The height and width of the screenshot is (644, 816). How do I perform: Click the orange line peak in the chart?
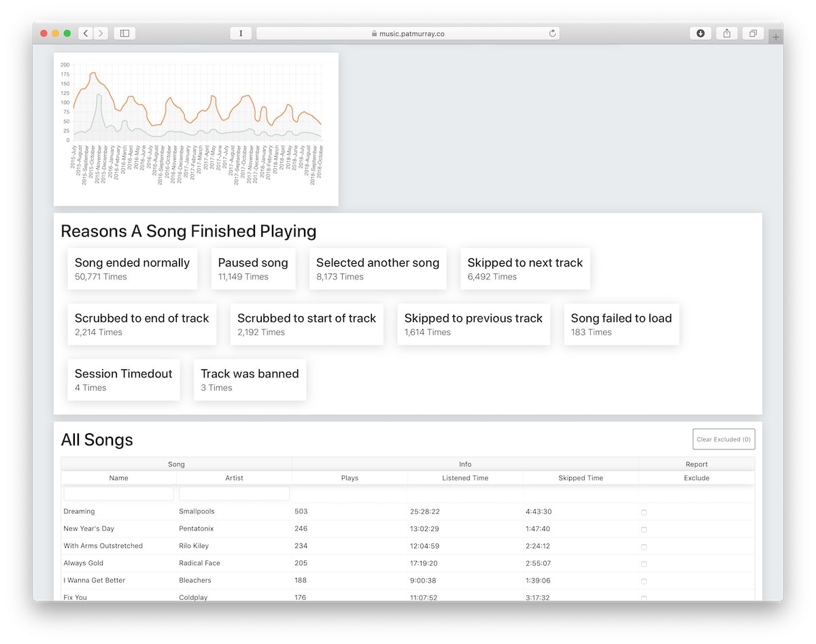tap(94, 73)
